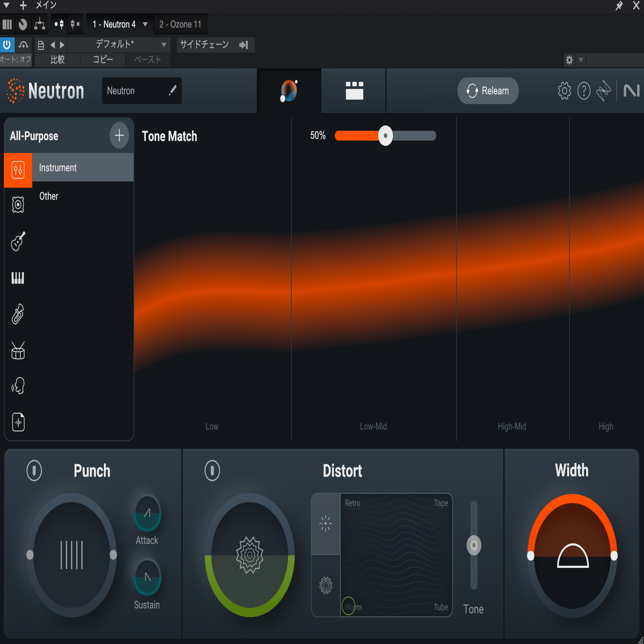Open the plugin routing icon in top bar
This screenshot has height=644, width=644.
point(40,24)
